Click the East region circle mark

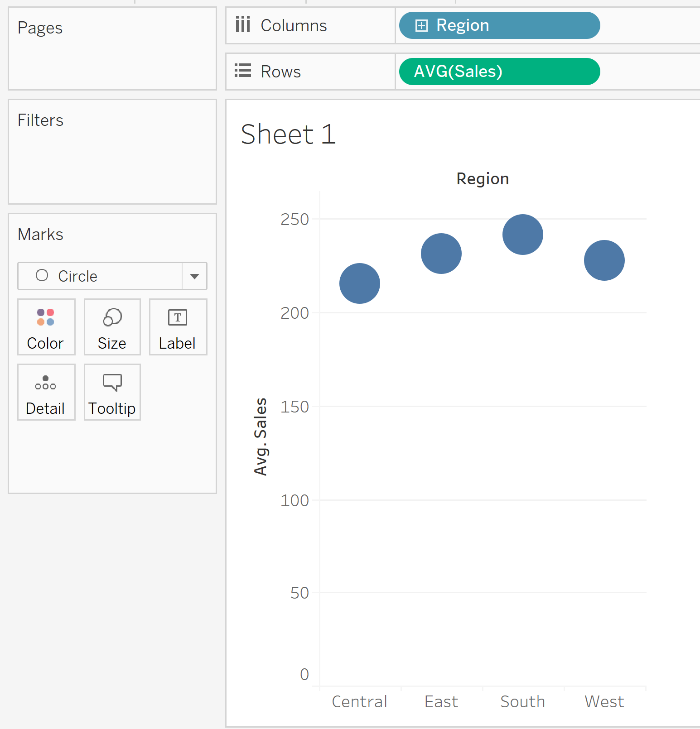point(441,254)
